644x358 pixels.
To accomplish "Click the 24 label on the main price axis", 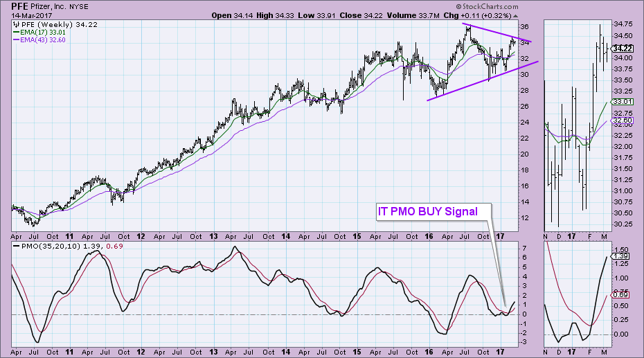I will pos(524,123).
